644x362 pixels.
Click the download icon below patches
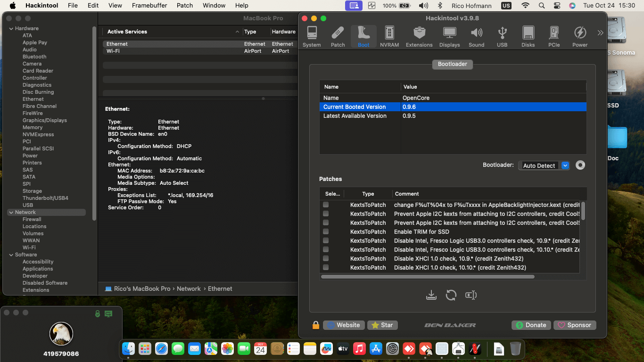tap(431, 295)
